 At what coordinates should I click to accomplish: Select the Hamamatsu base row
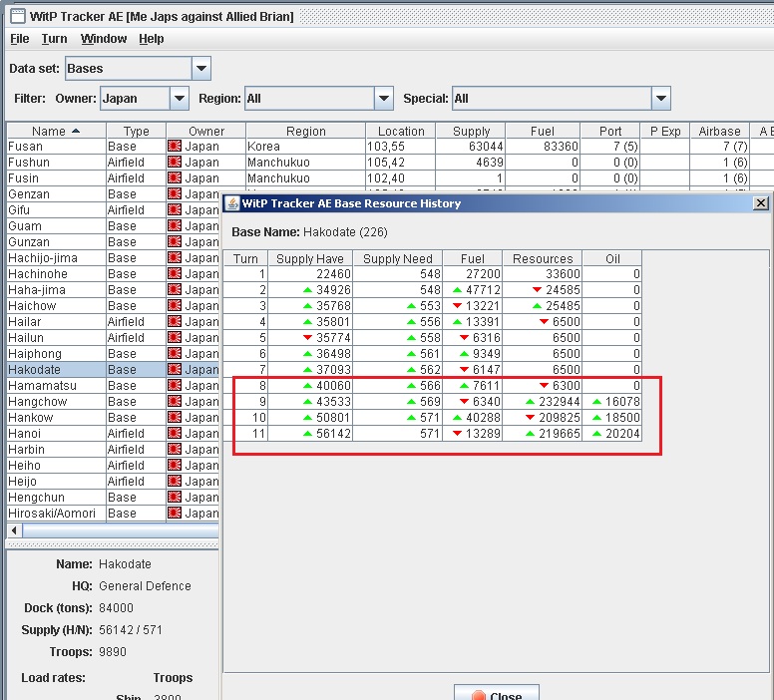pos(113,386)
